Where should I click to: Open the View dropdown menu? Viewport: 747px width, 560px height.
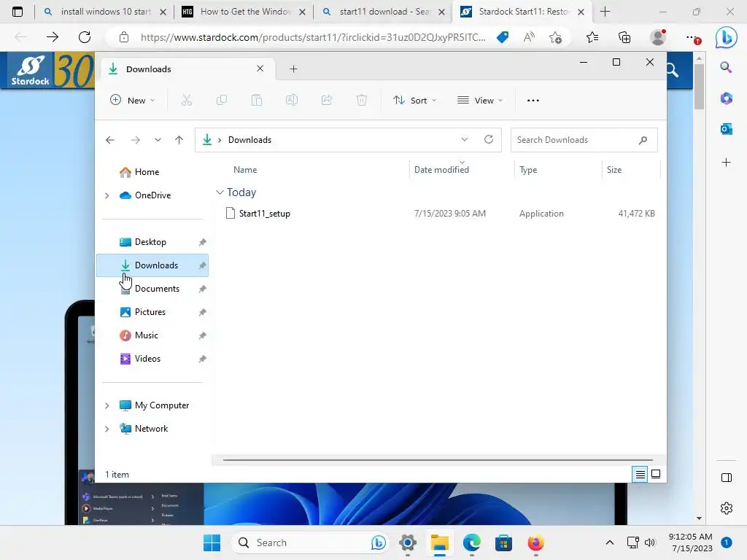[480, 101]
